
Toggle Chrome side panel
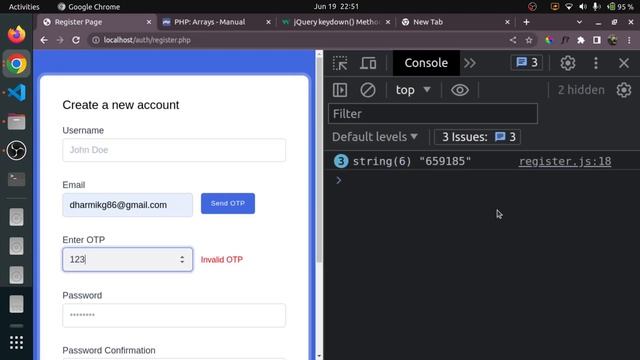coord(597,40)
